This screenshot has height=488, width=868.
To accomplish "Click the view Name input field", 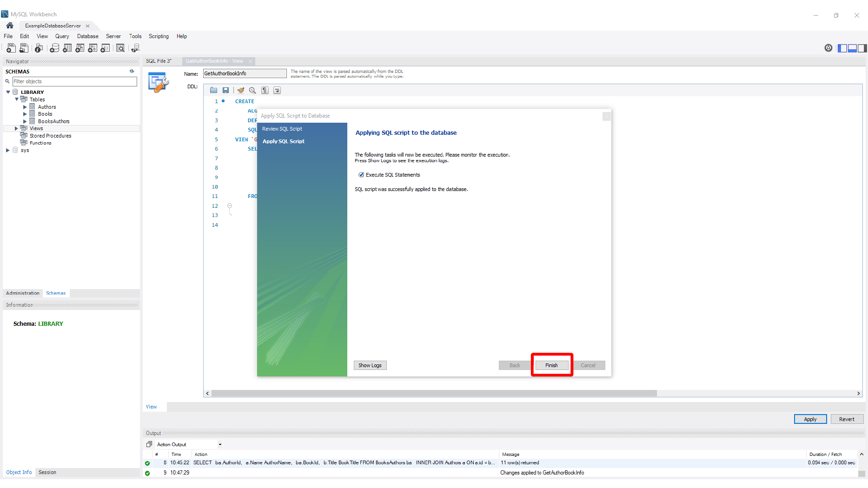I will click(x=245, y=73).
